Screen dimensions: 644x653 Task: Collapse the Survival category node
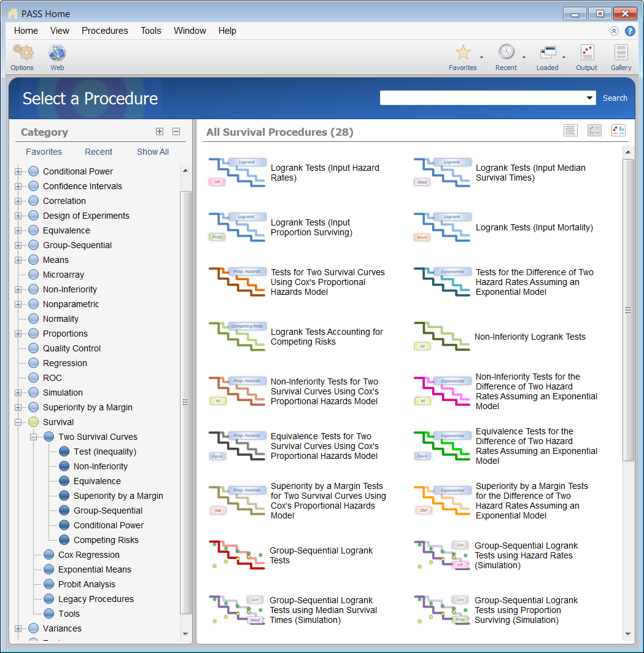click(x=18, y=422)
